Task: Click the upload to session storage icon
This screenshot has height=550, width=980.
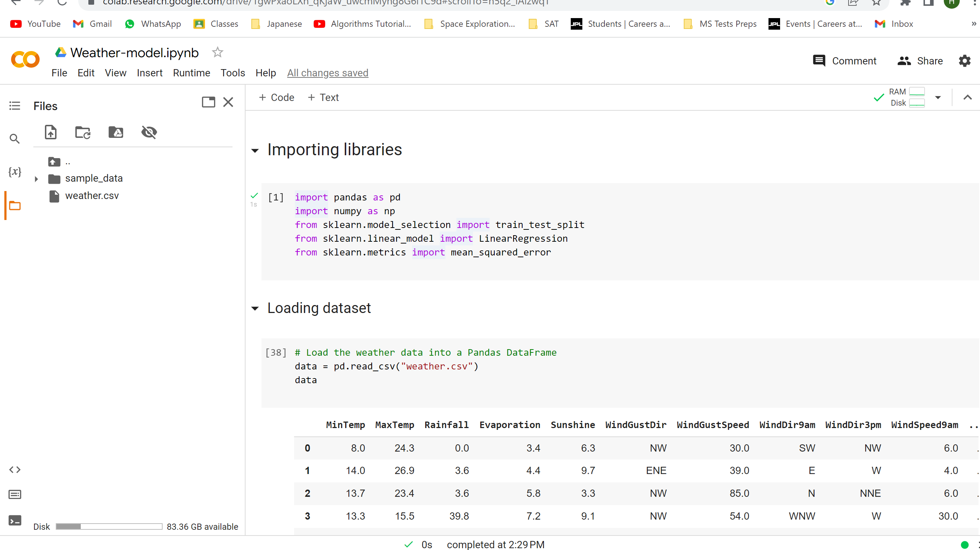Action: coord(51,132)
